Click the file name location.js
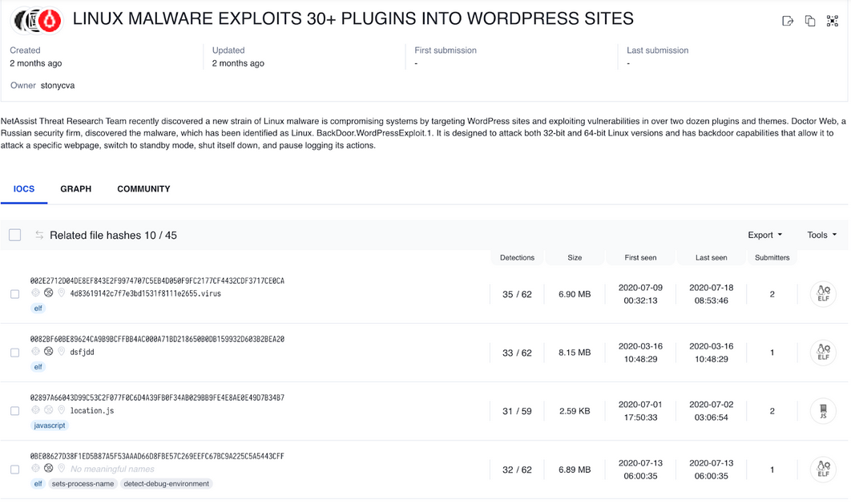851x504 pixels. coord(91,411)
